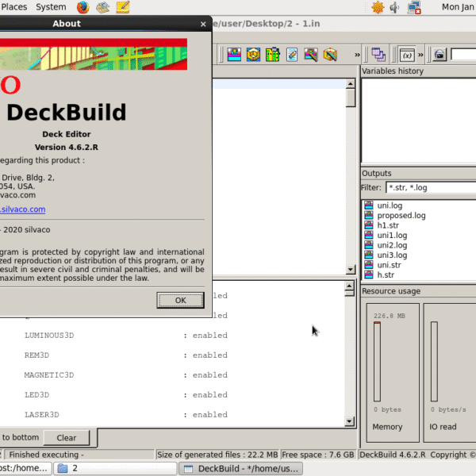Close the About dialog with the X
Viewport: 476px width, 476px height.
coord(203,24)
